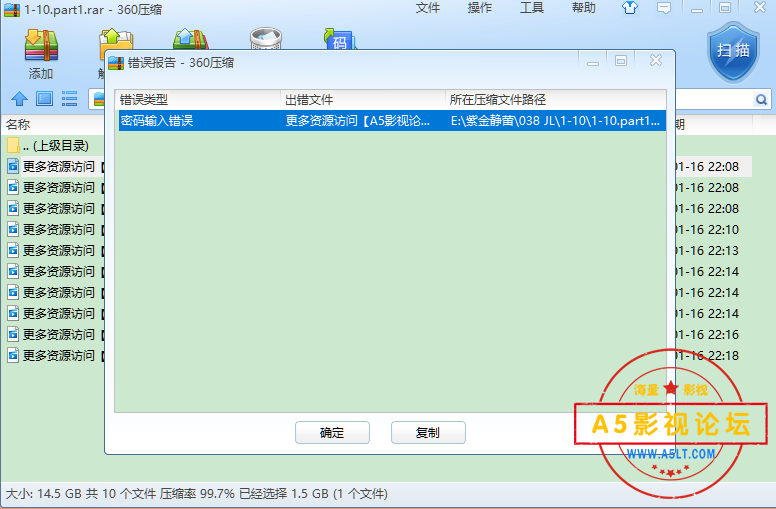Close the 错误报告 dialog

click(x=656, y=61)
